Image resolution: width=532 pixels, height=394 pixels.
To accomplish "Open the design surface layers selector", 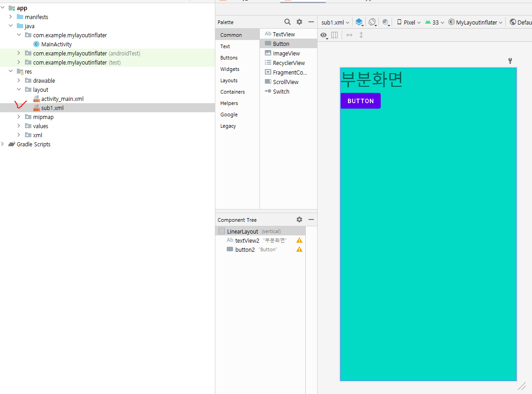I will pyautogui.click(x=359, y=22).
